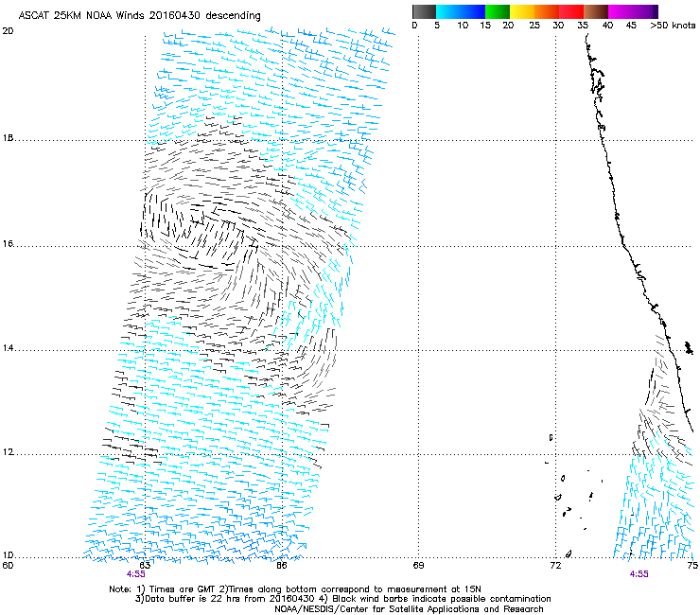Image resolution: width=700 pixels, height=615 pixels.
Task: Click latitude label '14' on left axis
Action: click(8, 348)
